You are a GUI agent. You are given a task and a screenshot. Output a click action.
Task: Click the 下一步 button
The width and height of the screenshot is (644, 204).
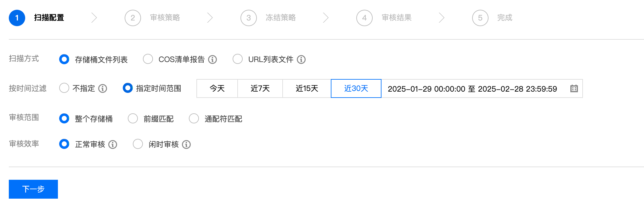33,189
